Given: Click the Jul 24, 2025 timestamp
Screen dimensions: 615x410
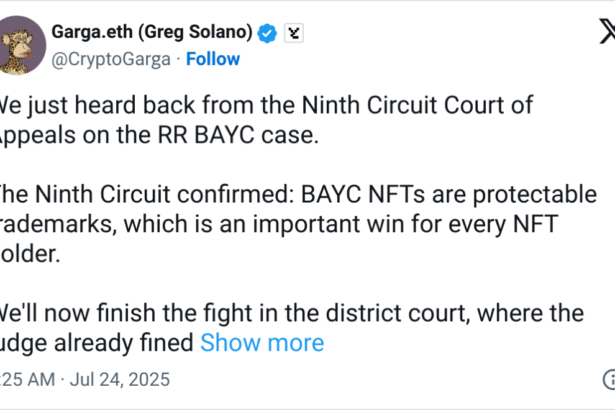Looking at the screenshot, I should pos(120,379).
